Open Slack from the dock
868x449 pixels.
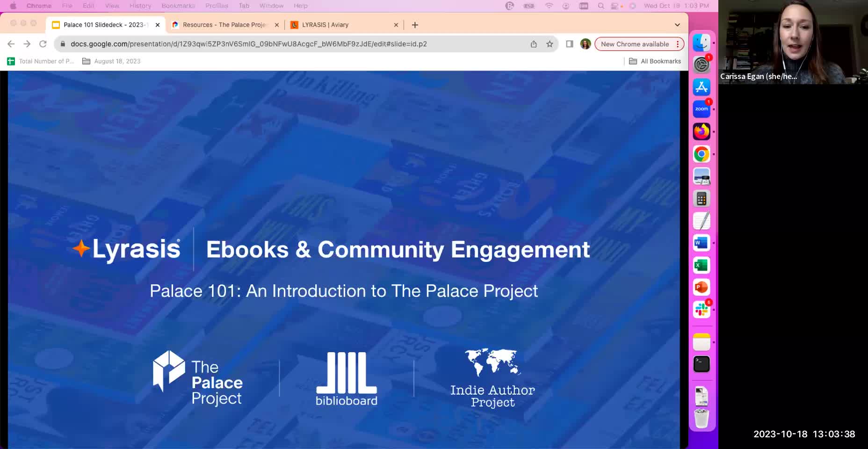(701, 310)
